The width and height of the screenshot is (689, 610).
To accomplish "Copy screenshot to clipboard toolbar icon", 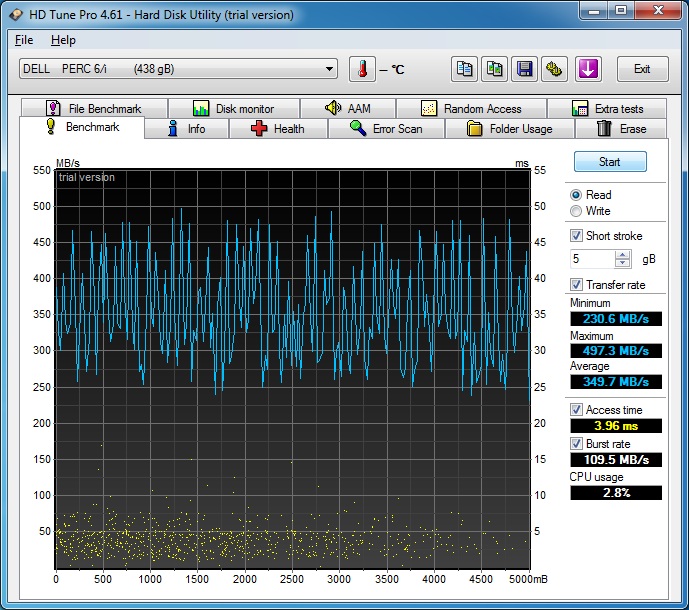I will click(494, 69).
